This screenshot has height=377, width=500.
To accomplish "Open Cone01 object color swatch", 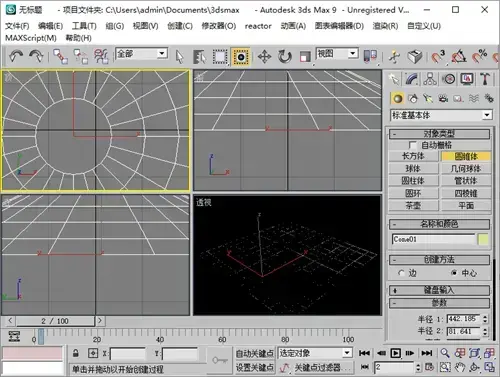I will pos(483,239).
